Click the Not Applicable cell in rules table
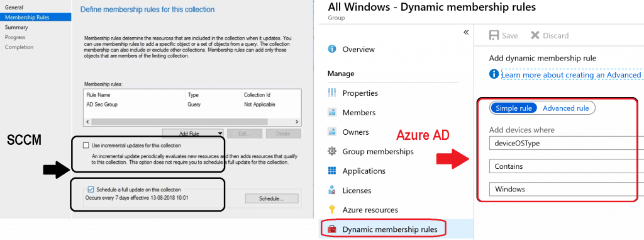The height and width of the screenshot is (240, 644). (x=260, y=105)
